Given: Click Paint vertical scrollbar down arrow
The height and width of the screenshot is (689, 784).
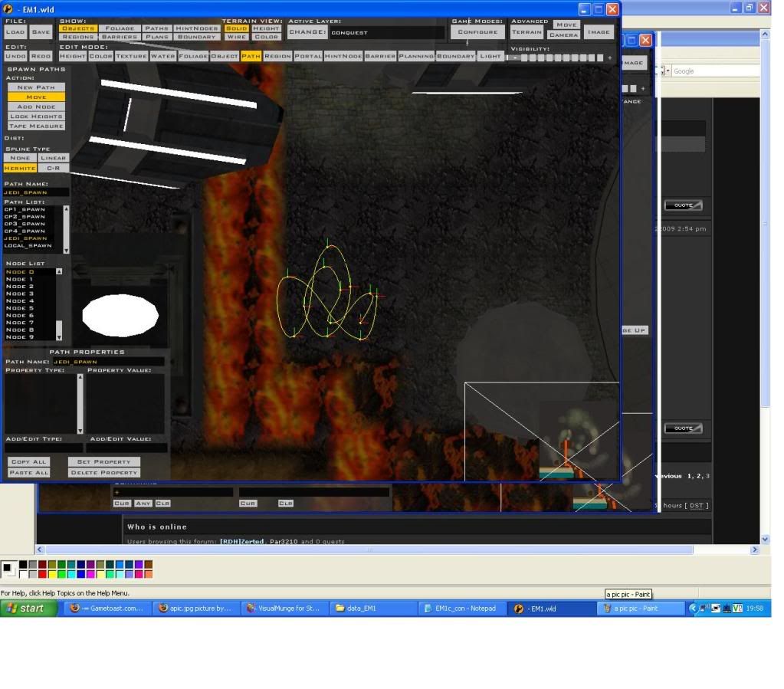Looking at the screenshot, I should point(765,539).
